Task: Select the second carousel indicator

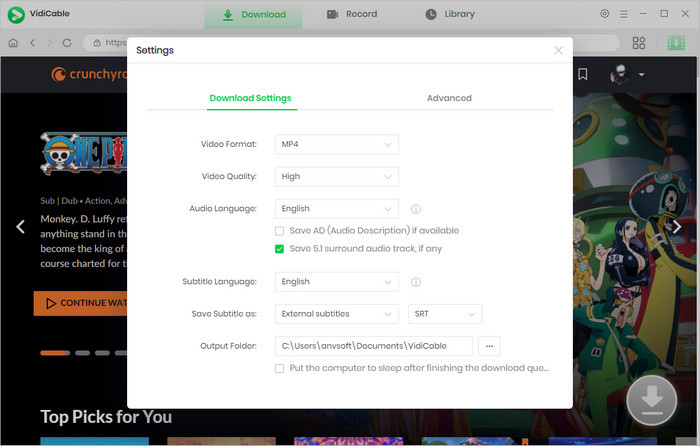Action: tap(82, 353)
